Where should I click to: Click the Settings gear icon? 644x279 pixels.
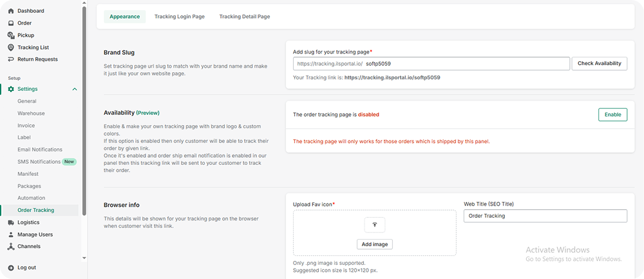click(x=11, y=89)
